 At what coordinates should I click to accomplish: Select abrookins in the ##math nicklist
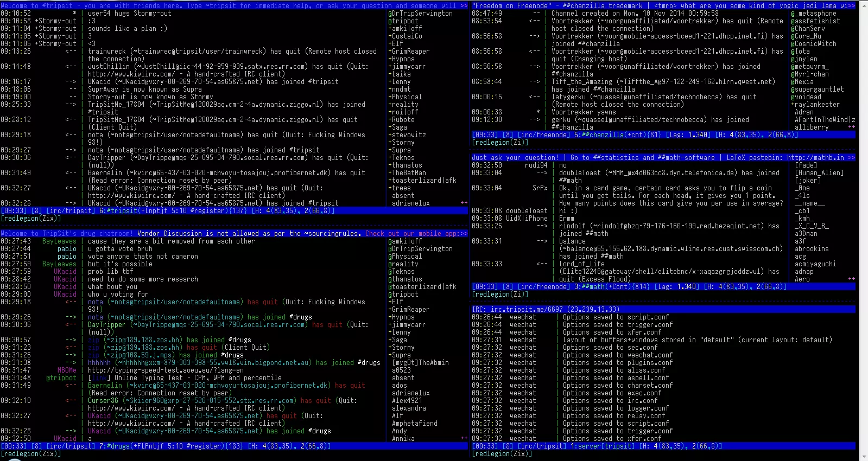tap(812, 249)
